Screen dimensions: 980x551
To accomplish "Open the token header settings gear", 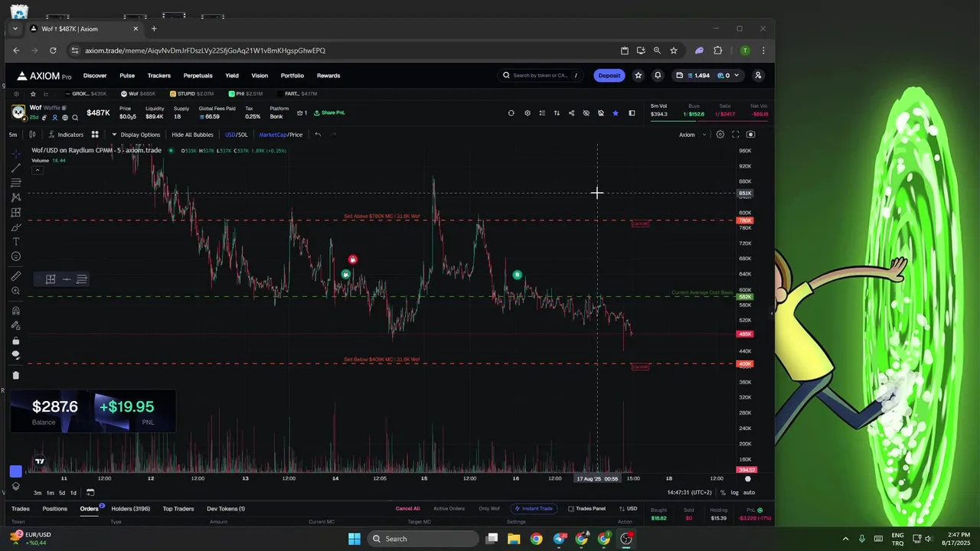I will pyautogui.click(x=527, y=113).
